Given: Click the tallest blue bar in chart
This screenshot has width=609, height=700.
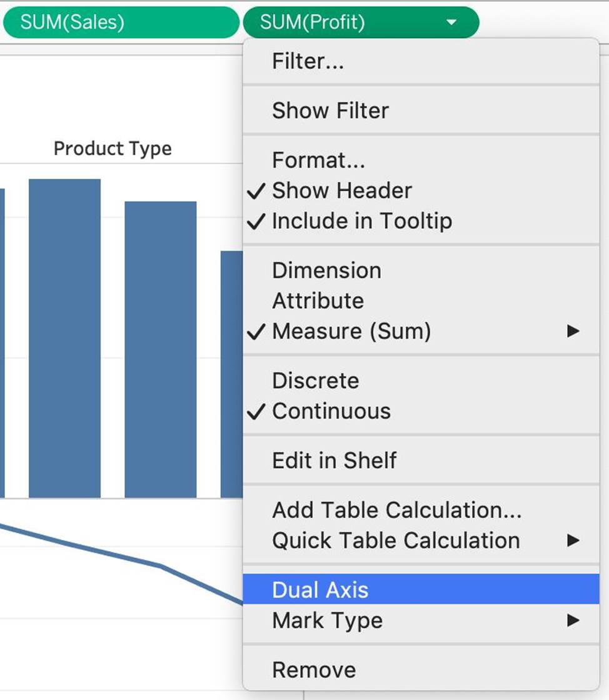Looking at the screenshot, I should [x=64, y=337].
